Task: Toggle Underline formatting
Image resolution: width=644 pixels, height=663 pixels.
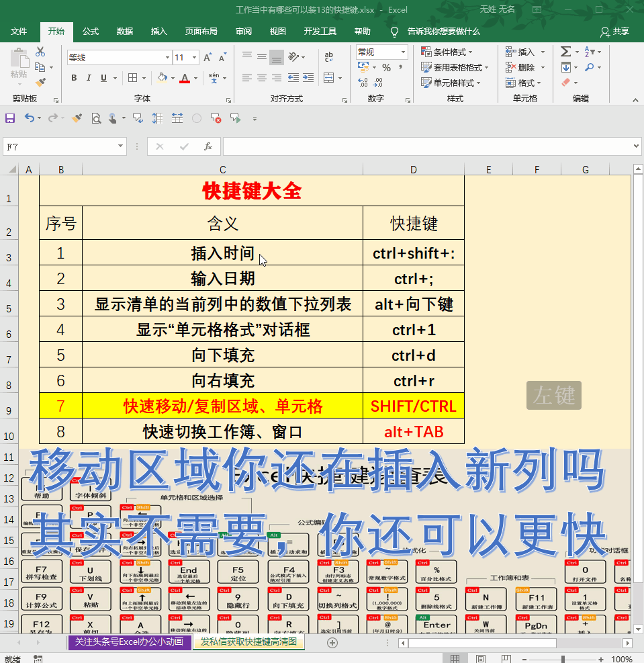Action: [x=103, y=78]
